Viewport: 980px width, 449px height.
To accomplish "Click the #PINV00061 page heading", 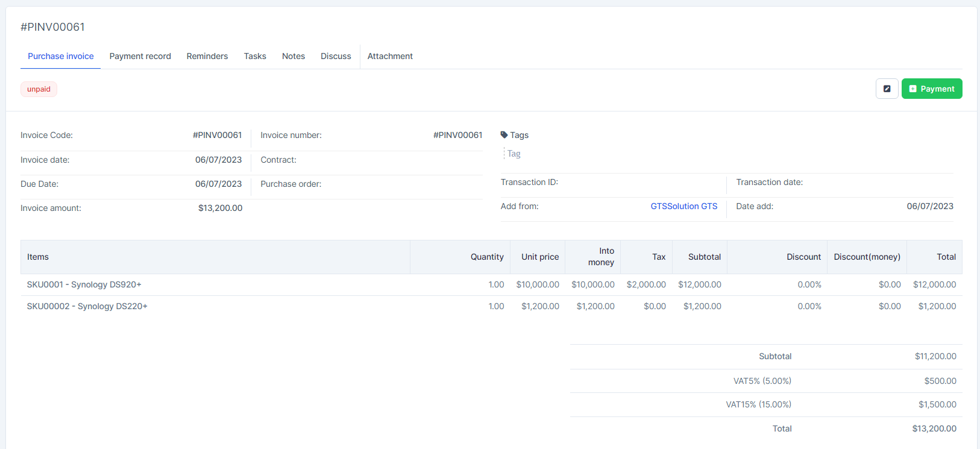I will [x=52, y=27].
